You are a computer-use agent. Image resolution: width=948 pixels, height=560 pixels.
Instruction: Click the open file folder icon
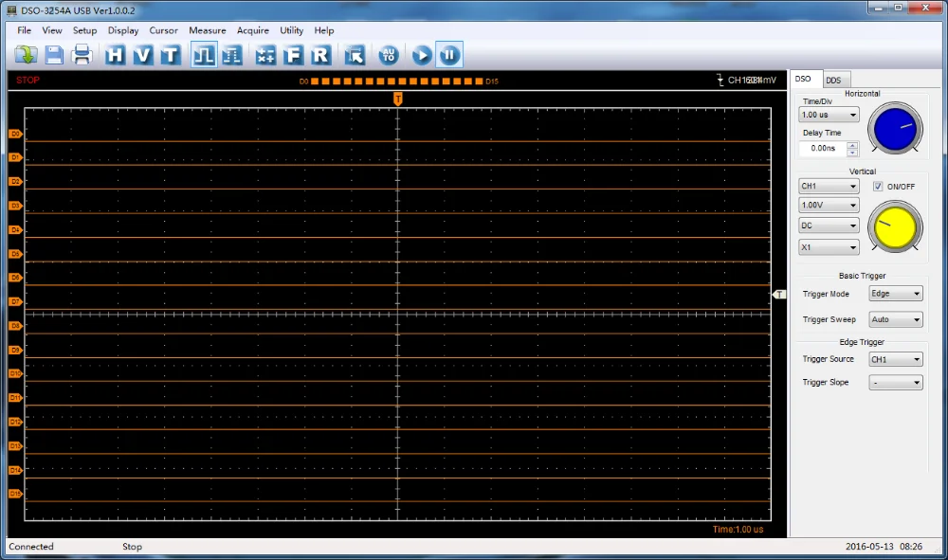[26, 55]
